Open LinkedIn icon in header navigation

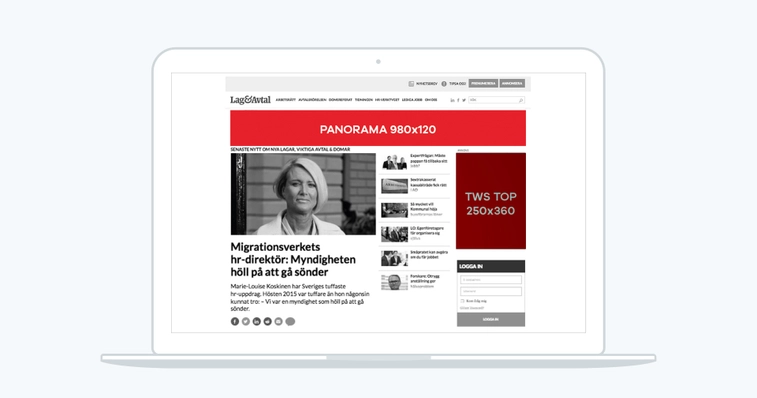click(x=452, y=100)
